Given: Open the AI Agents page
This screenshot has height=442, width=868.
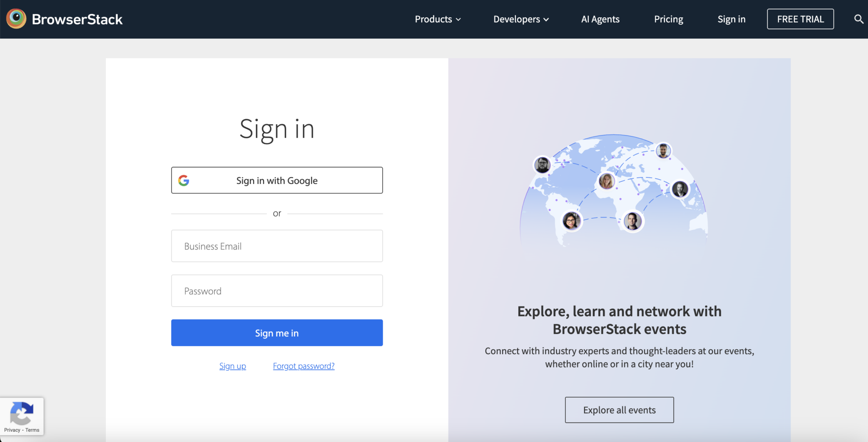Looking at the screenshot, I should pyautogui.click(x=600, y=19).
